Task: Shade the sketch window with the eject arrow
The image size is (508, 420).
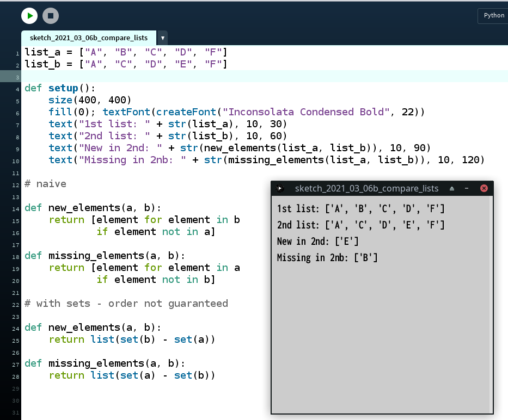Action: click(x=451, y=188)
